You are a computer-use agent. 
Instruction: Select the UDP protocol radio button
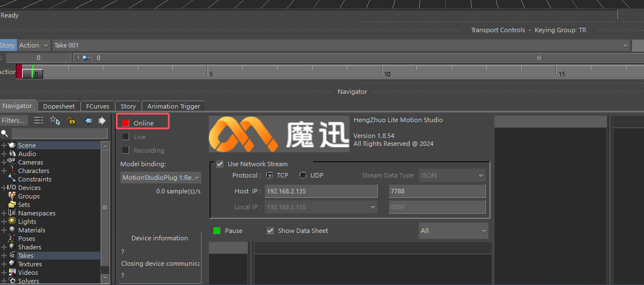pos(303,175)
